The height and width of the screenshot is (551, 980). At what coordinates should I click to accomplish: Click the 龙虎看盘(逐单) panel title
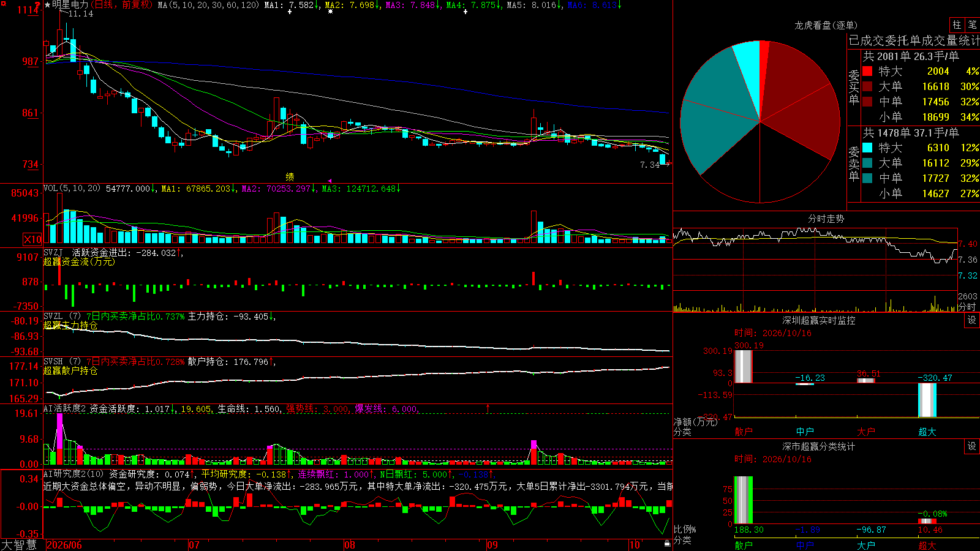click(826, 25)
